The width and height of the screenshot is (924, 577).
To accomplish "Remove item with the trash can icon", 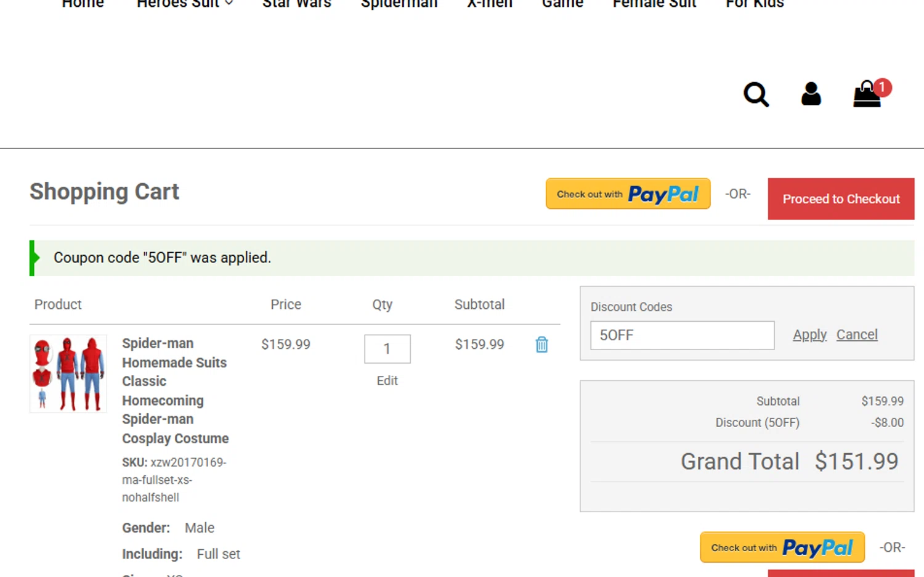I will click(x=541, y=345).
